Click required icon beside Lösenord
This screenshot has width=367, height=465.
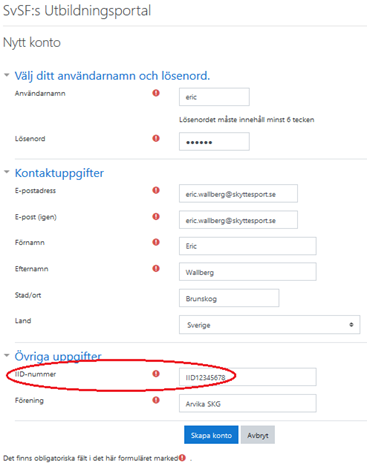[x=156, y=138]
